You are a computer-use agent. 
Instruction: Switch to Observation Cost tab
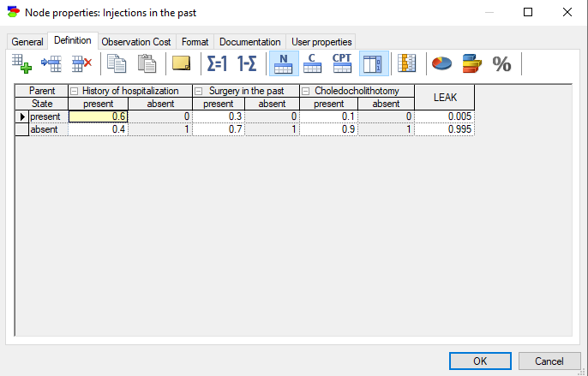136,42
